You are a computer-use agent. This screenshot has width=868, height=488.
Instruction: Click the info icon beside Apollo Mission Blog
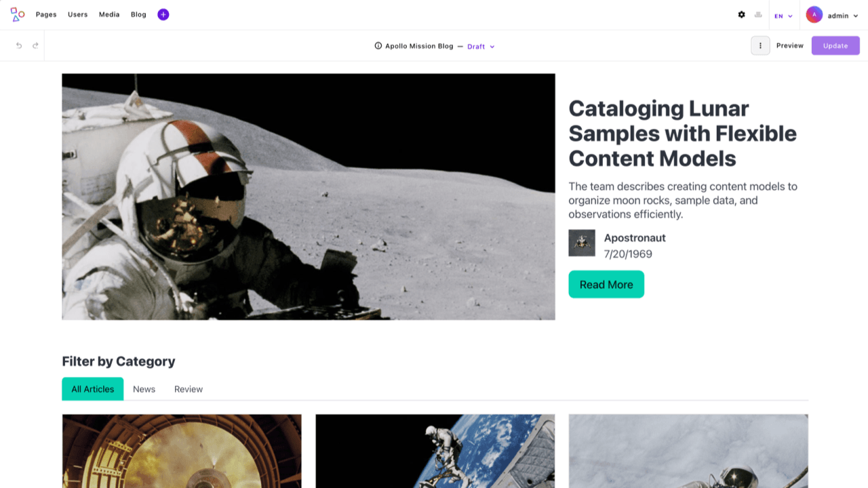[378, 46]
